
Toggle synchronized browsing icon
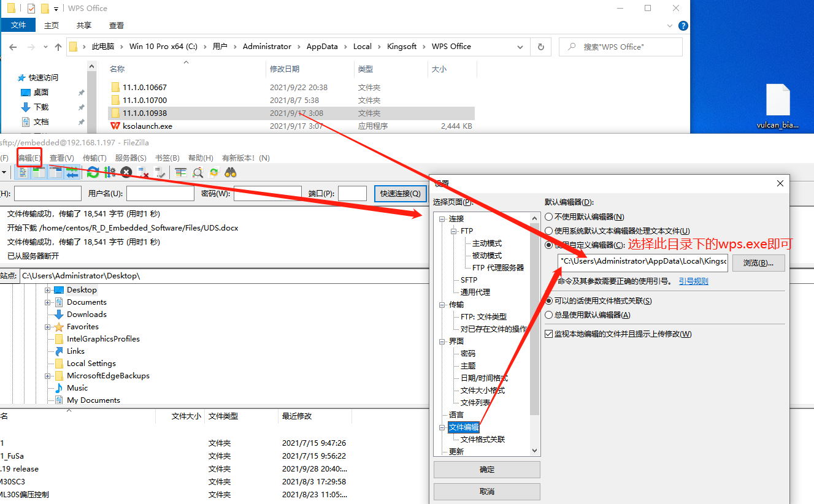[214, 173]
